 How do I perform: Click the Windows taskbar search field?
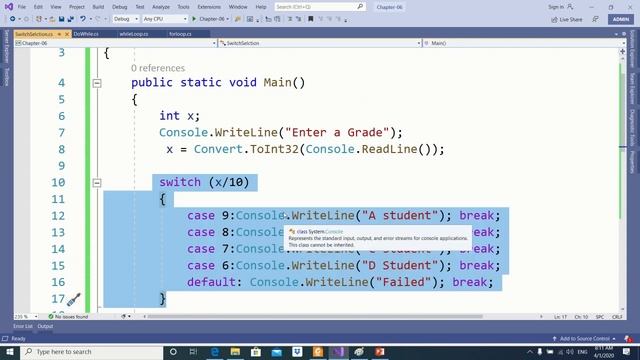[92, 352]
